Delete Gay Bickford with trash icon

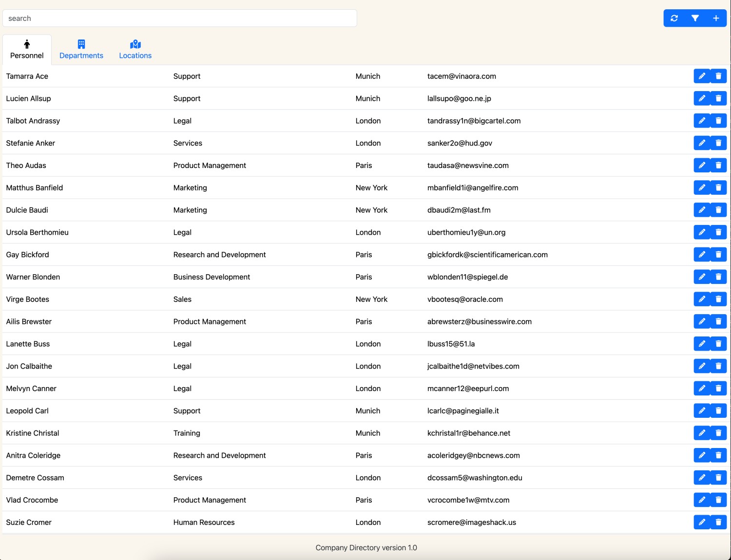718,255
